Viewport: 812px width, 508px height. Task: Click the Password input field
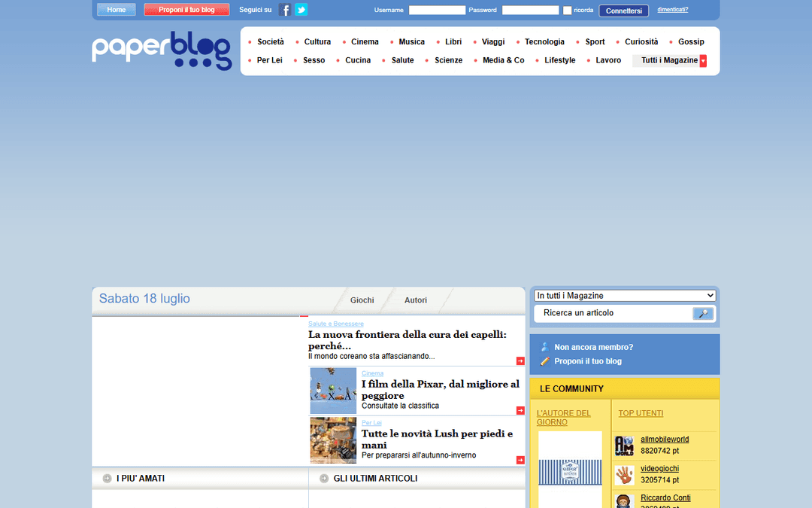click(x=530, y=10)
